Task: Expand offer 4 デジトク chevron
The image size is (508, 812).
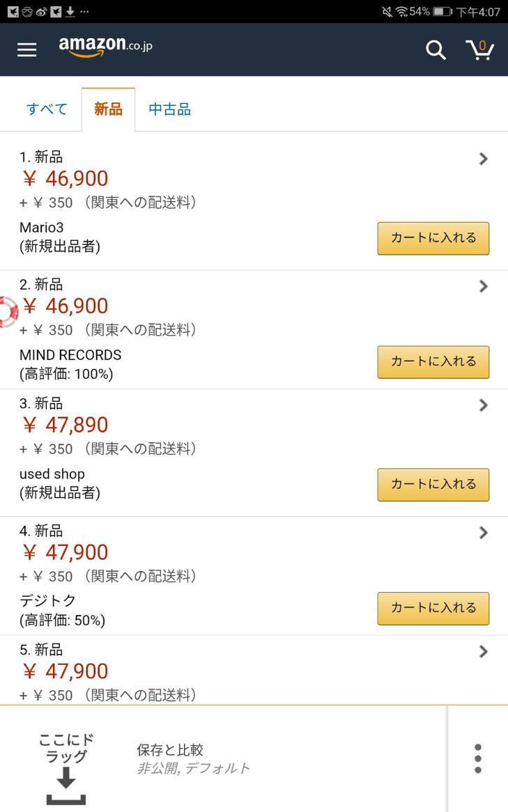Action: pyautogui.click(x=483, y=532)
